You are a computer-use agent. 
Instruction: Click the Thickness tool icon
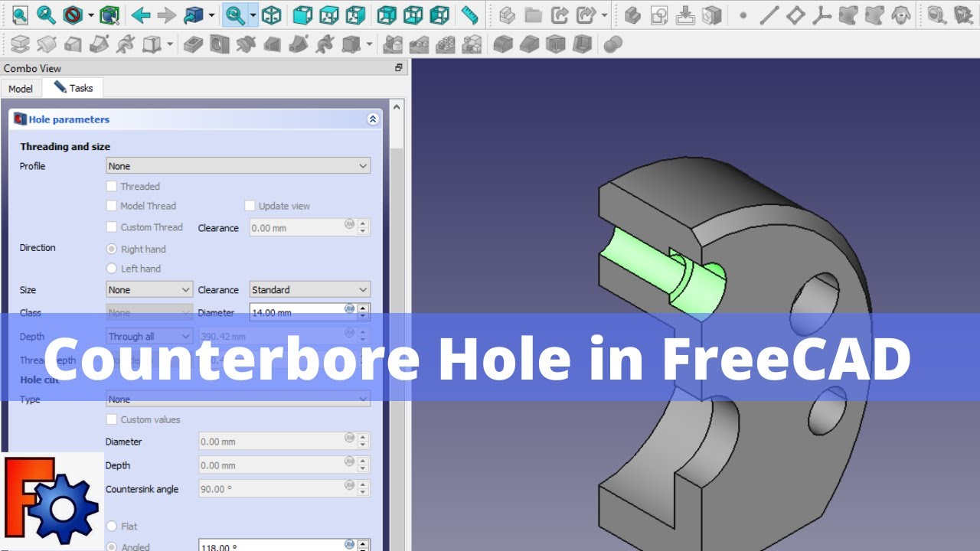tap(583, 44)
